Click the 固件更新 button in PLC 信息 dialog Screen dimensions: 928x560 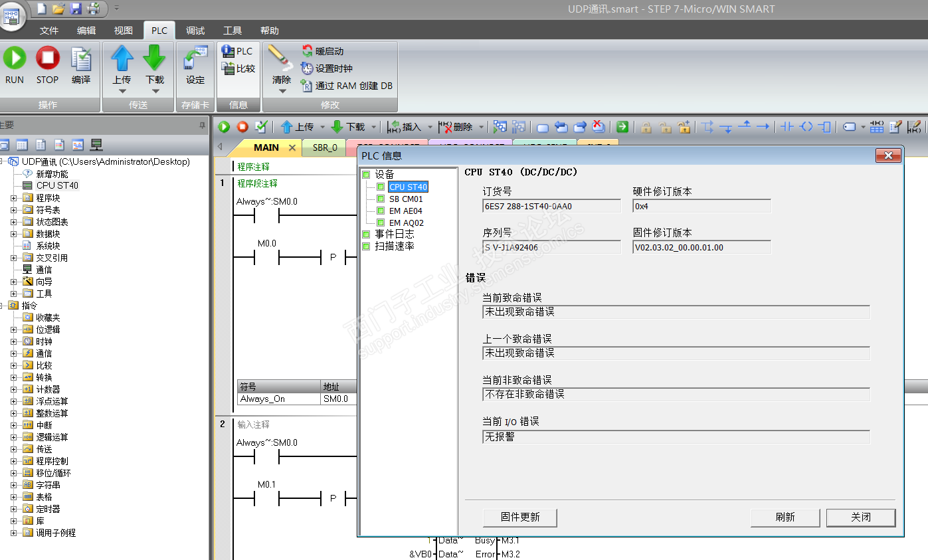pos(520,517)
